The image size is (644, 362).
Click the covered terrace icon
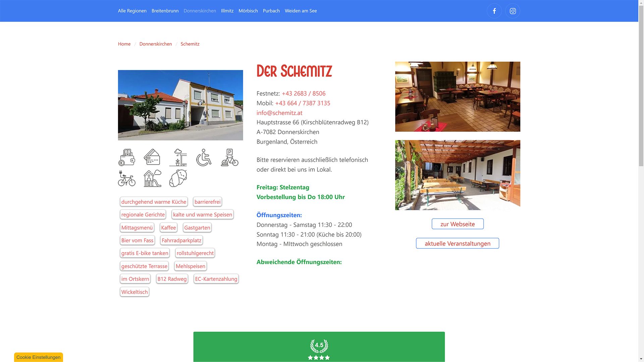click(178, 158)
